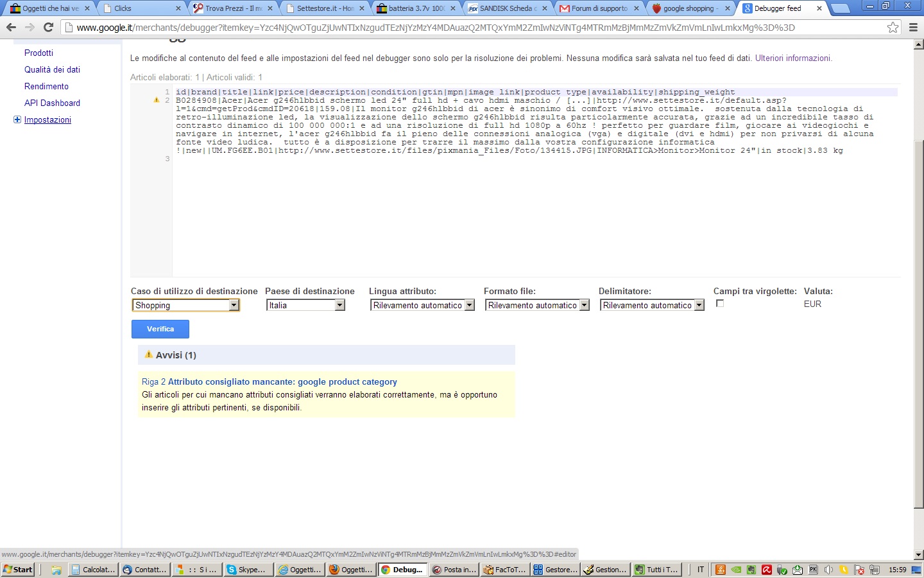Go back with the browser back arrow
The width and height of the screenshot is (924, 578).
click(x=11, y=28)
